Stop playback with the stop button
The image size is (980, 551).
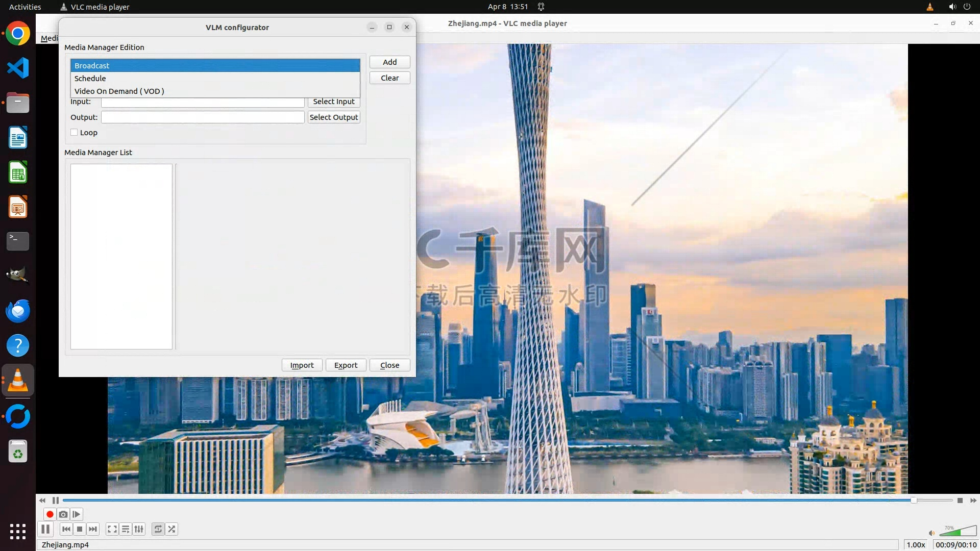click(80, 529)
